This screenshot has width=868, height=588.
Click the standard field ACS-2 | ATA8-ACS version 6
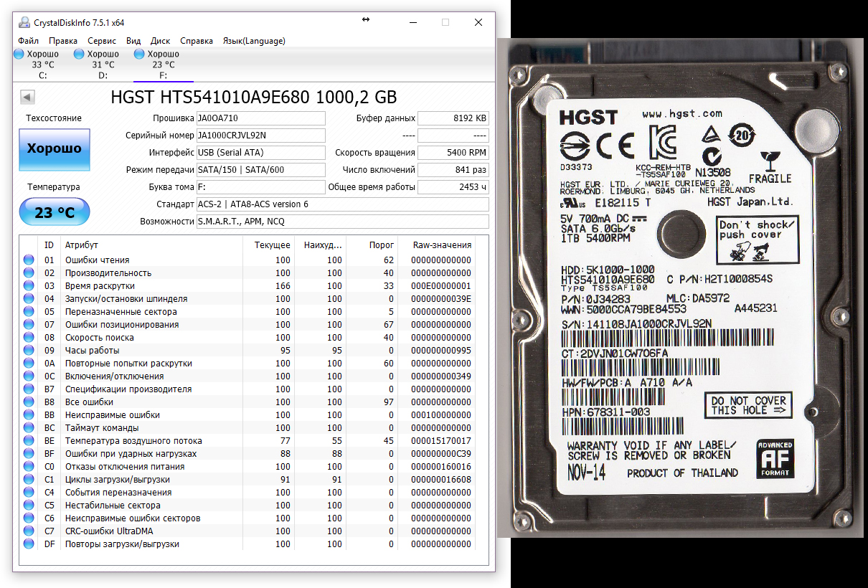click(343, 204)
